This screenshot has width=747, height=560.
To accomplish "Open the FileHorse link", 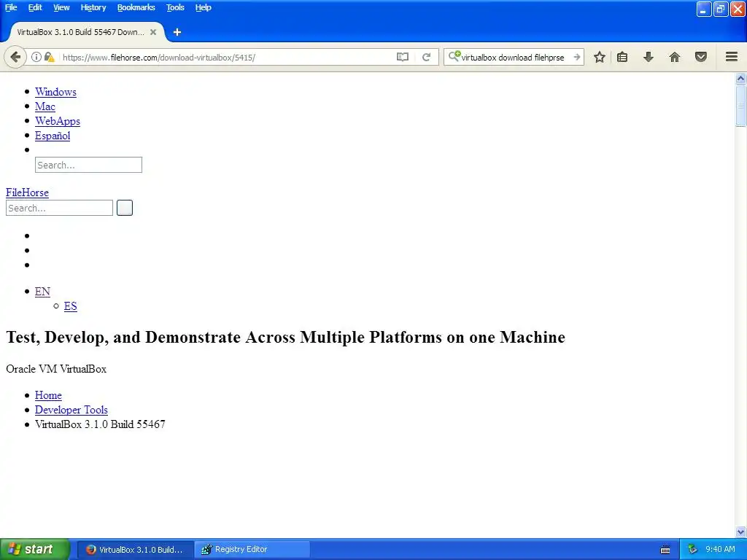I will (27, 192).
